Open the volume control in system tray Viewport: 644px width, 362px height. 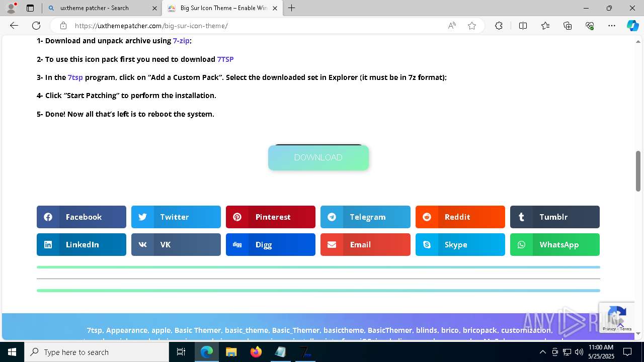[579, 352]
